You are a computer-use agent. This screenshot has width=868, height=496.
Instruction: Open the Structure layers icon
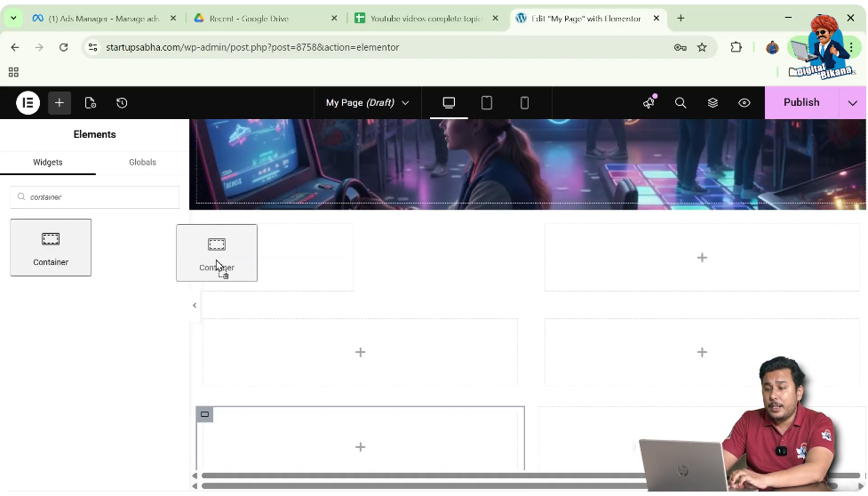pyautogui.click(x=713, y=103)
